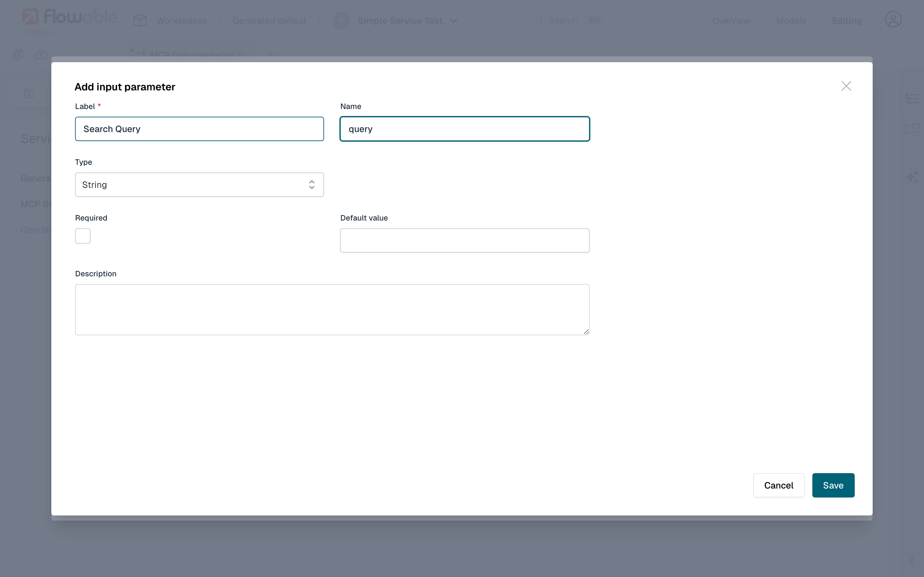Open the Type dropdown showing String
The height and width of the screenshot is (577, 924).
coord(199,184)
